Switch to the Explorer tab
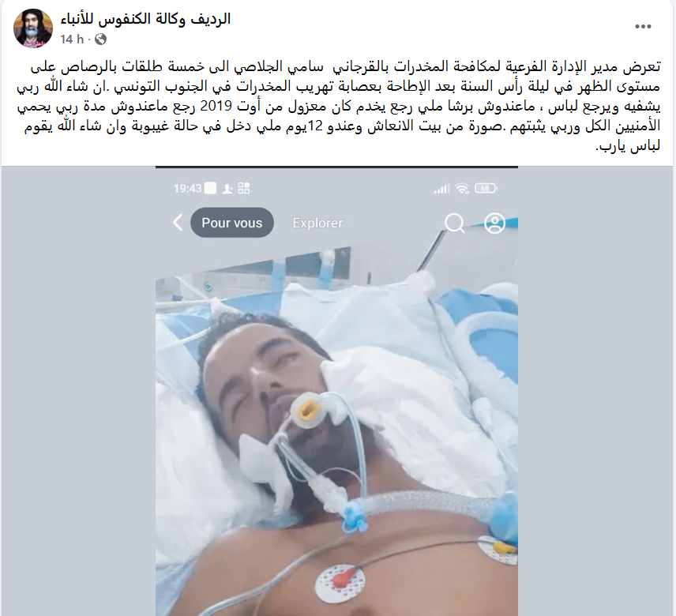 (317, 223)
